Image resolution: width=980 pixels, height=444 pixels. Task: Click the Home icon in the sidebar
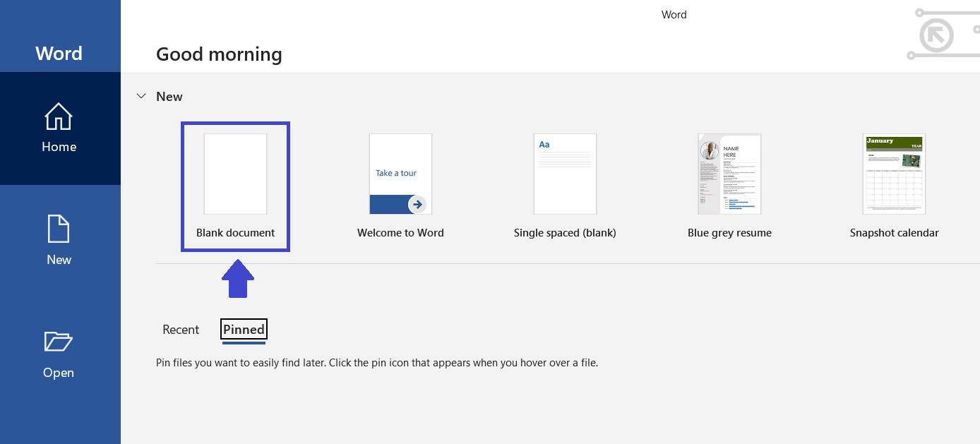pos(59,116)
